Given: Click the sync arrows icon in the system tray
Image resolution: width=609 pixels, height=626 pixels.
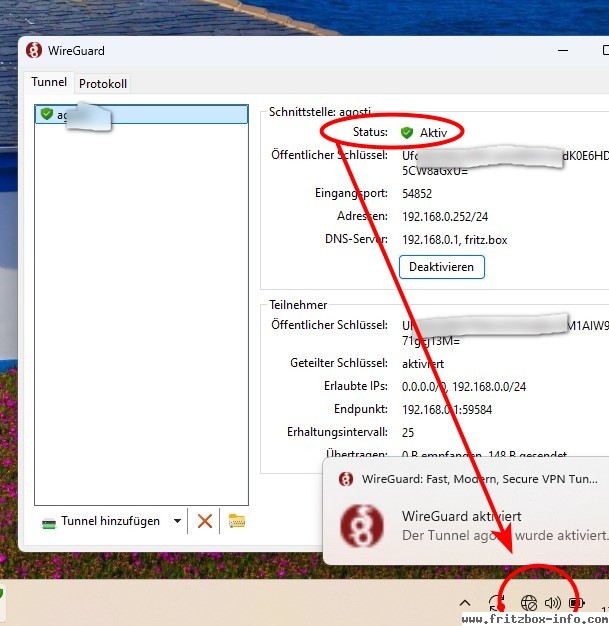Looking at the screenshot, I should click(x=496, y=602).
